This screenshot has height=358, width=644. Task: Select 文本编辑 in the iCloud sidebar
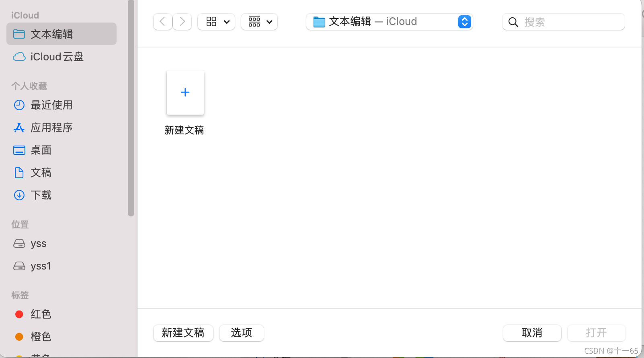[x=62, y=34]
